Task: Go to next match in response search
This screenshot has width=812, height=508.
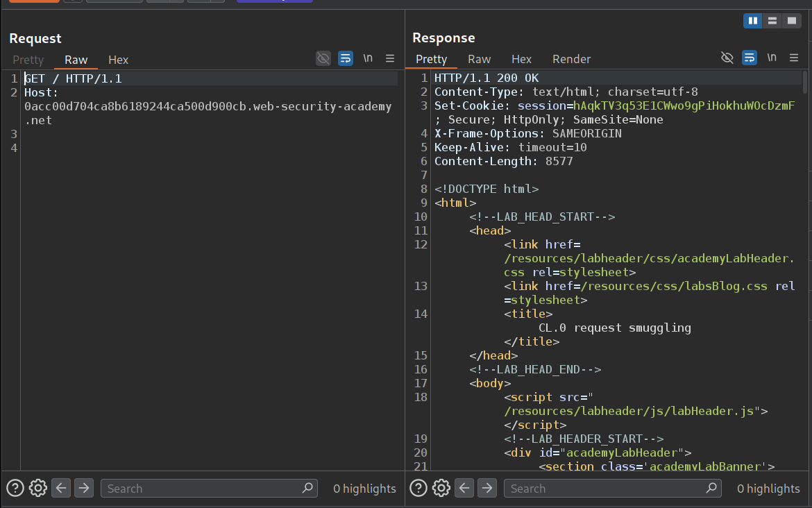Action: (487, 488)
